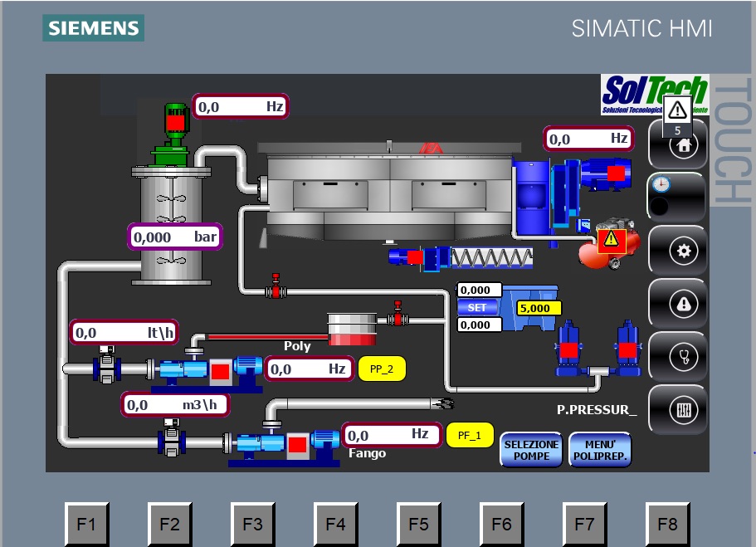The height and width of the screenshot is (547, 756).
Task: Click the 0,000 field below SET
Action: click(480, 325)
